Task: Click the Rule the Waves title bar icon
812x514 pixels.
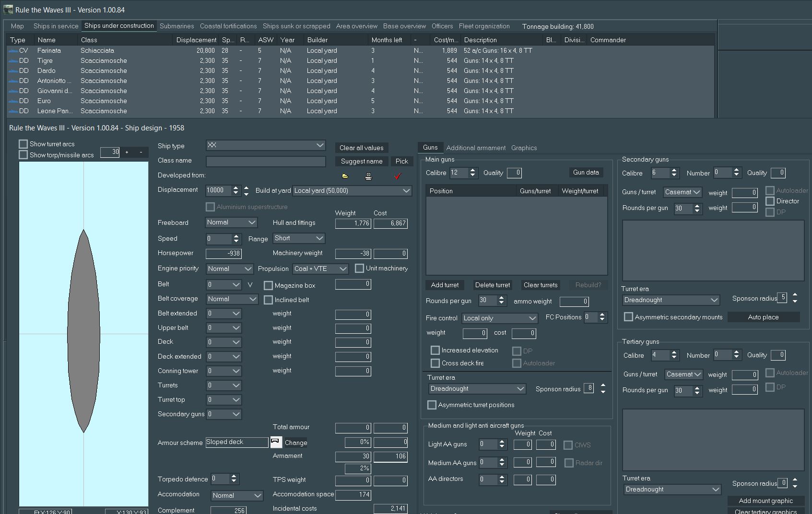Action: click(x=8, y=10)
